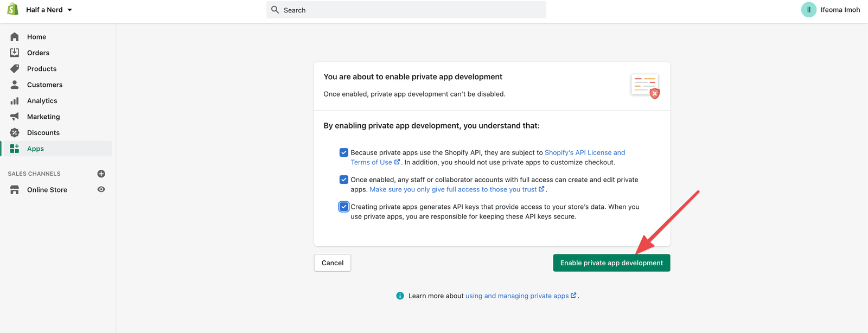Open the Ifeoma Imoh avatar icon
This screenshot has width=868, height=333.
point(808,10)
